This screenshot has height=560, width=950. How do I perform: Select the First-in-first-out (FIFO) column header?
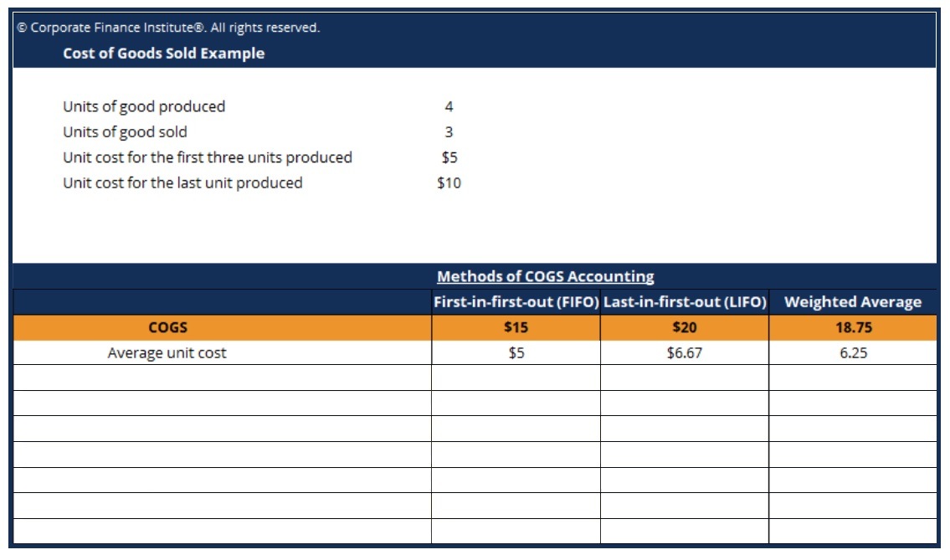(516, 302)
